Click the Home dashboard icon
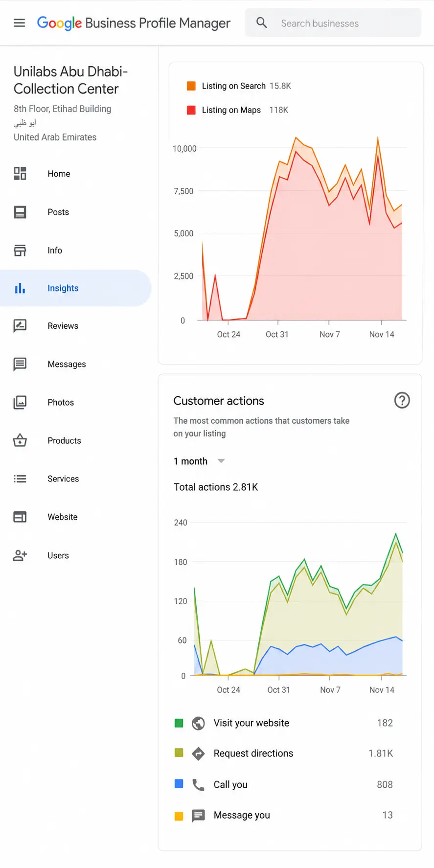Viewport: 434px width, 868px height. [20, 174]
